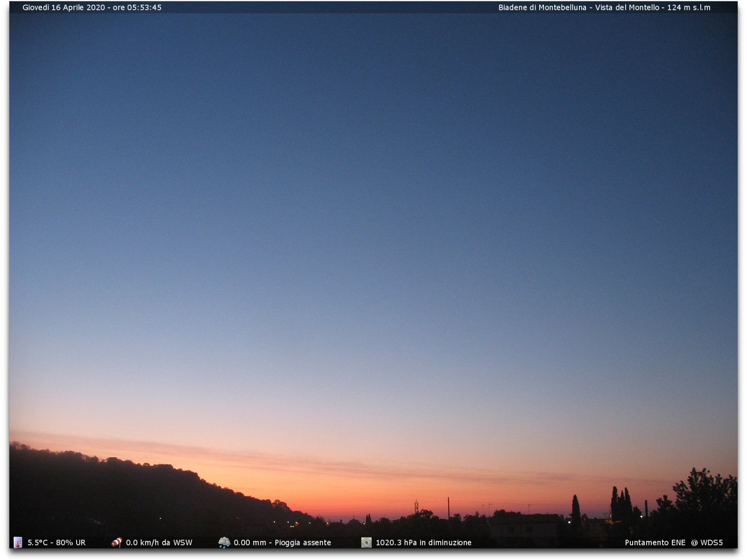The height and width of the screenshot is (560, 747).
Task: Click the altitude text '124 m s.l.m'
Action: pyautogui.click(x=689, y=7)
